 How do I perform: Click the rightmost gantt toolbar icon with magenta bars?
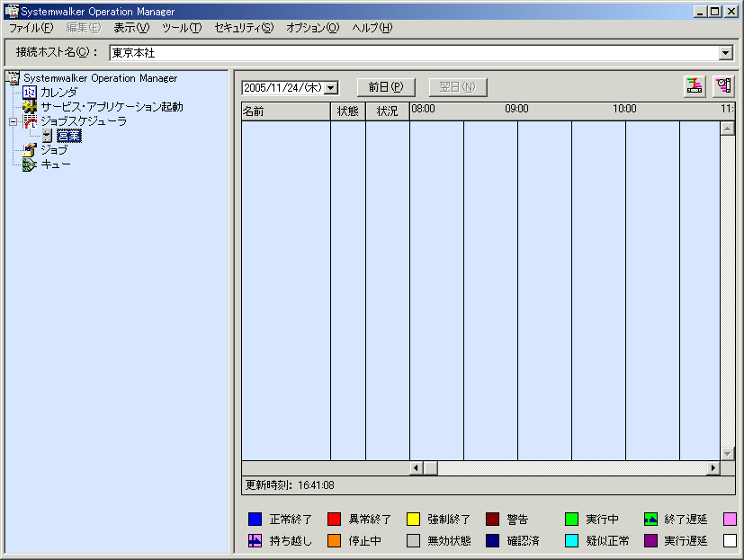(x=723, y=87)
